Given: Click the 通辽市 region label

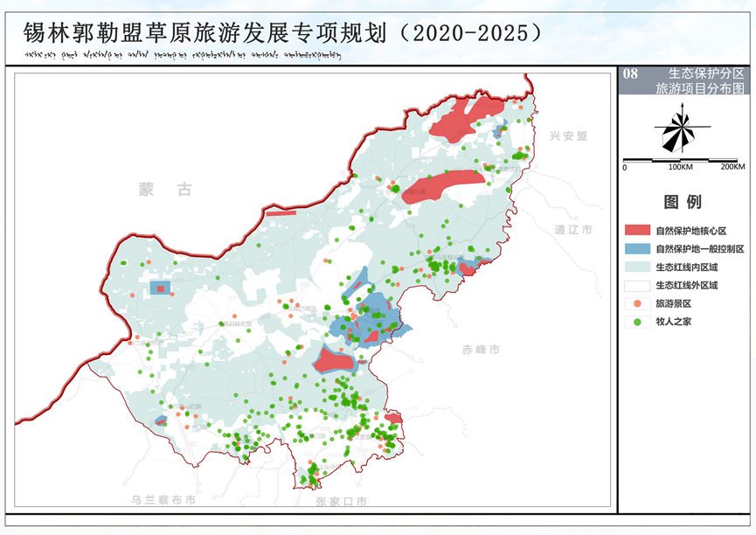Looking at the screenshot, I should tap(572, 229).
